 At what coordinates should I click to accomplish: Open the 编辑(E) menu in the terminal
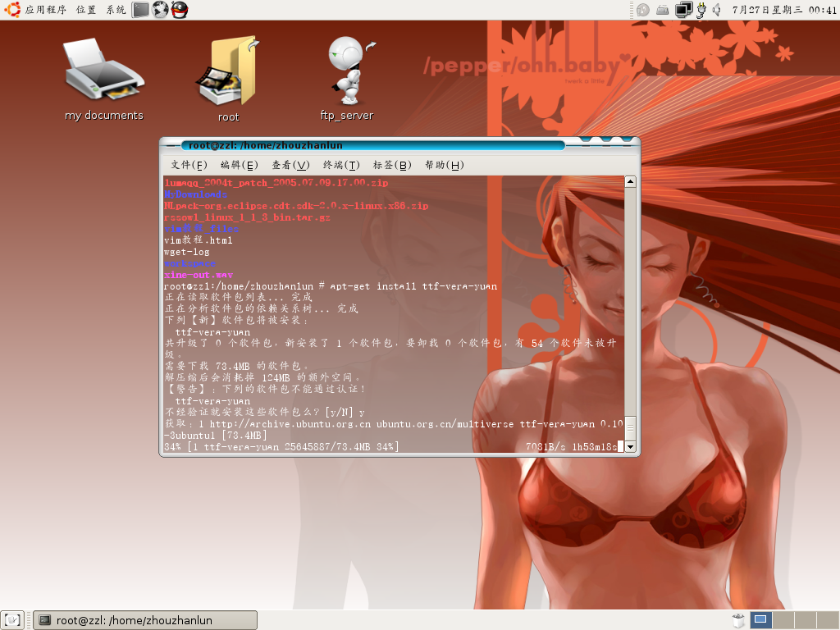coord(239,165)
